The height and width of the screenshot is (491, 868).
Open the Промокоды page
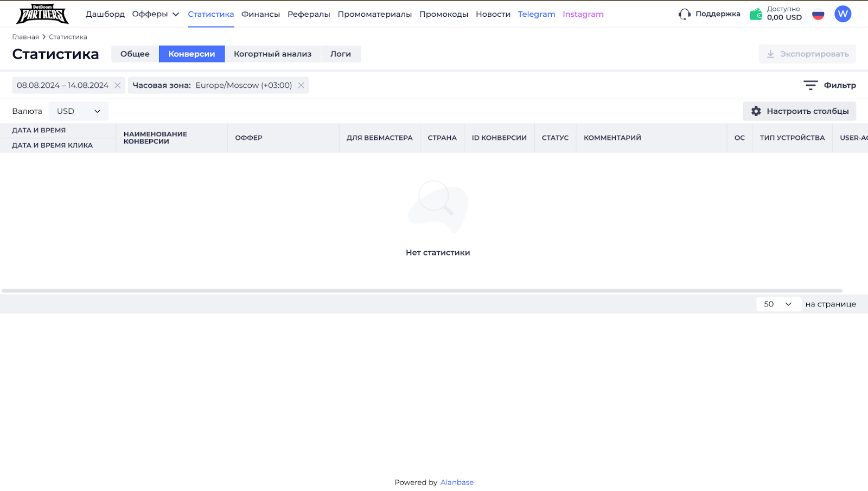pyautogui.click(x=444, y=14)
